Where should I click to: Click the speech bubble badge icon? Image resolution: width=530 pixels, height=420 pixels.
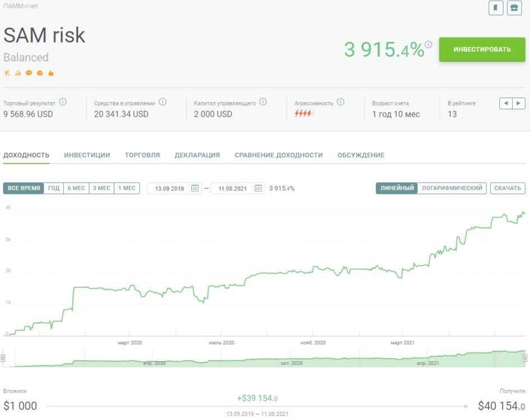pyautogui.click(x=29, y=73)
